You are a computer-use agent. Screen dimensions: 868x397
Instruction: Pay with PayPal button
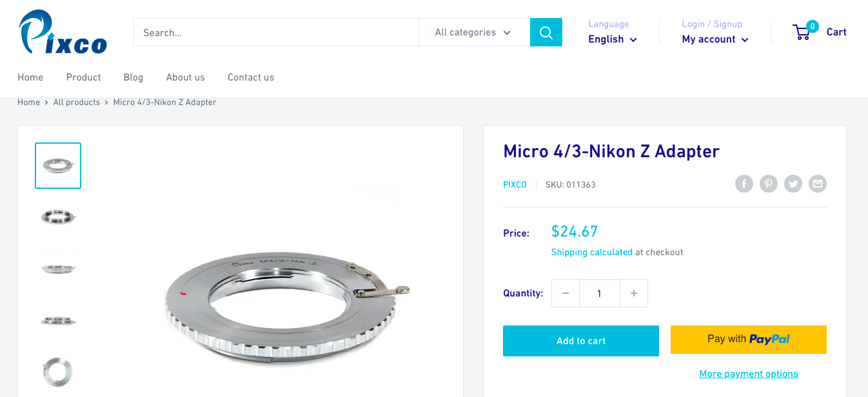click(749, 340)
